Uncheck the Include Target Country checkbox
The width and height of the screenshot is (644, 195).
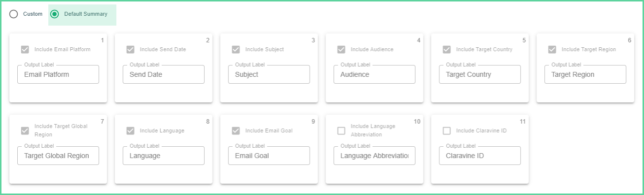coord(447,50)
